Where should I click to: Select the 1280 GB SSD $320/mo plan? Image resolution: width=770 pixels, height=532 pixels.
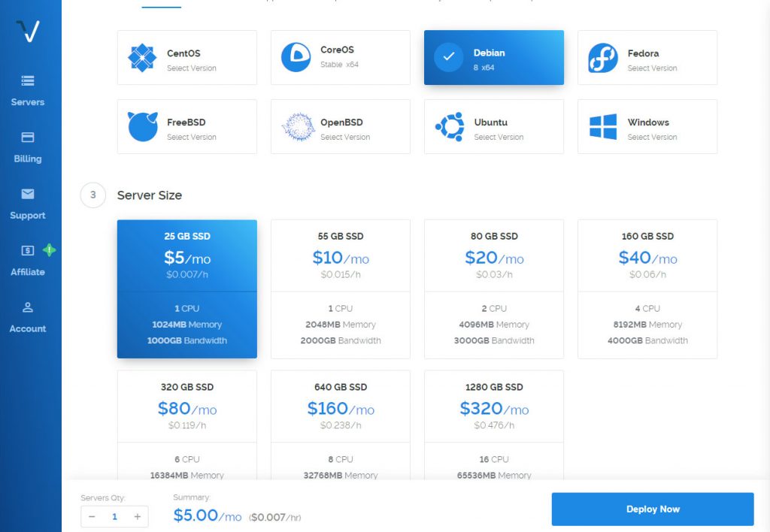tap(494, 425)
